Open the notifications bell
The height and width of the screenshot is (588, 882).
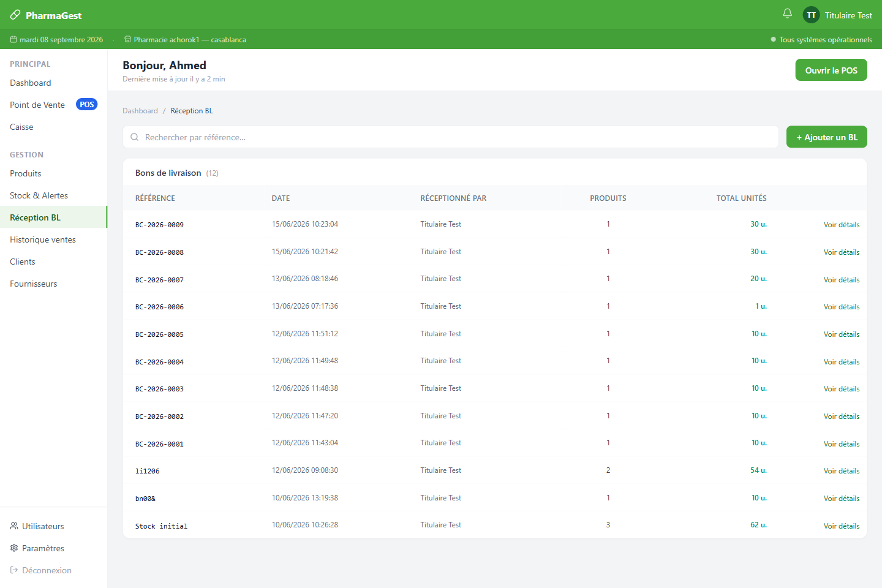click(788, 13)
